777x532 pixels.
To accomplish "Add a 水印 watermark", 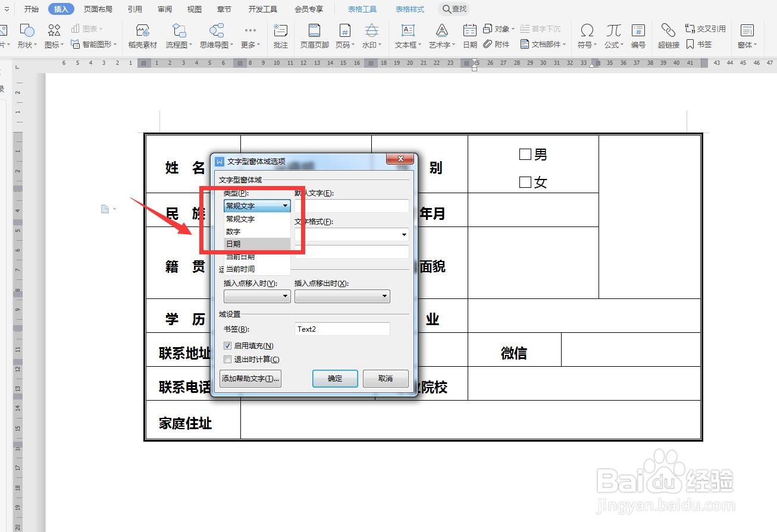I will (372, 36).
